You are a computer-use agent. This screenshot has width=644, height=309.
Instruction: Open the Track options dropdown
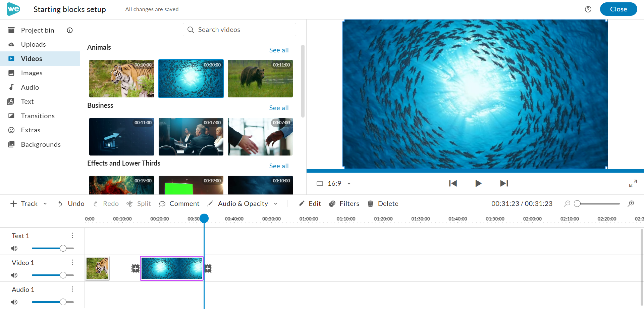(x=46, y=204)
